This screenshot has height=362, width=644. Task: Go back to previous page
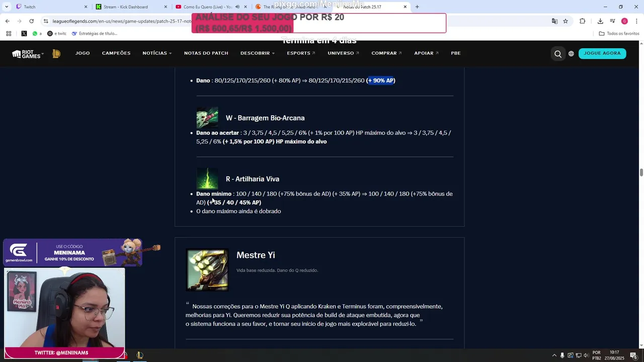[x=7, y=21]
